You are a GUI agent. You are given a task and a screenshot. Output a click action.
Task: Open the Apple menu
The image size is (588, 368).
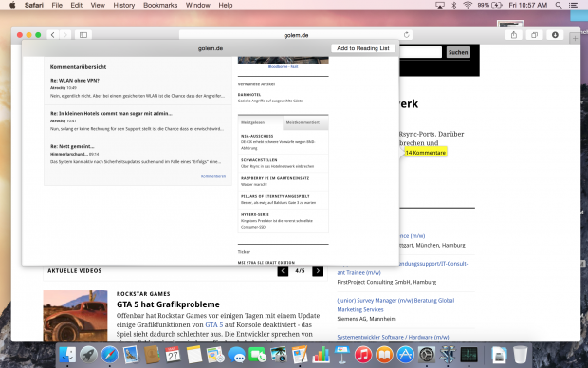tap(12, 5)
